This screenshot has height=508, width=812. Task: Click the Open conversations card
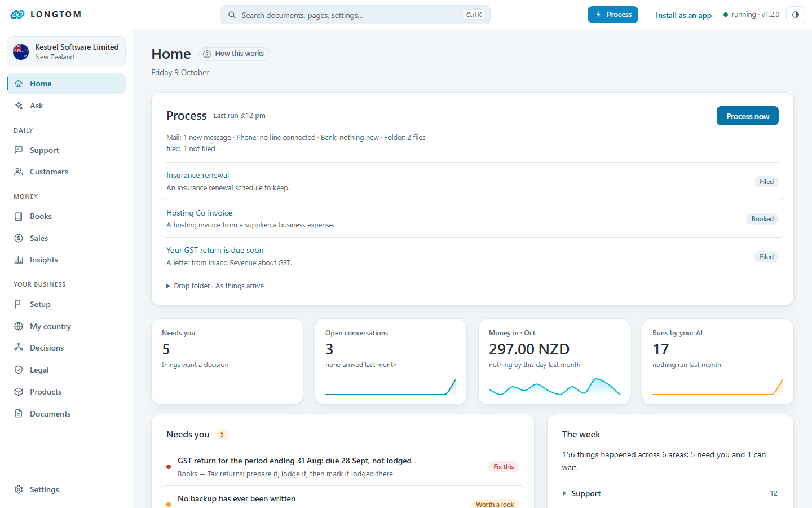tap(391, 362)
